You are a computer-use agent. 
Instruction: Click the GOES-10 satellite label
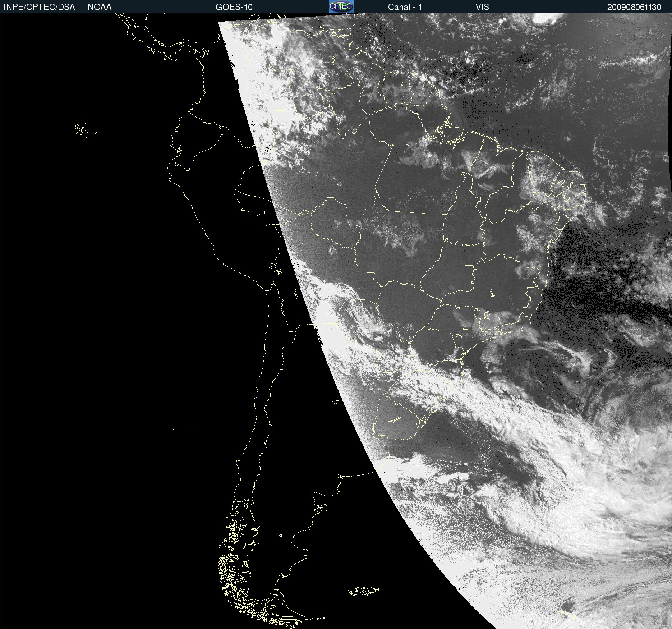point(234,7)
